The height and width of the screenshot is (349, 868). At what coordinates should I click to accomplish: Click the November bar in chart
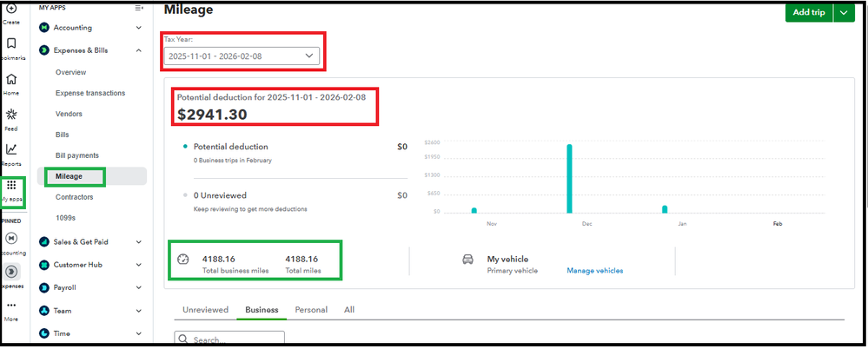tap(474, 210)
